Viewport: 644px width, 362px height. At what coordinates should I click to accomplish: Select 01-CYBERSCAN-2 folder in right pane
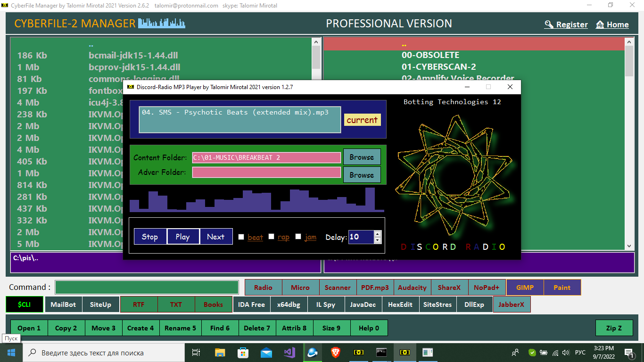tap(439, 67)
